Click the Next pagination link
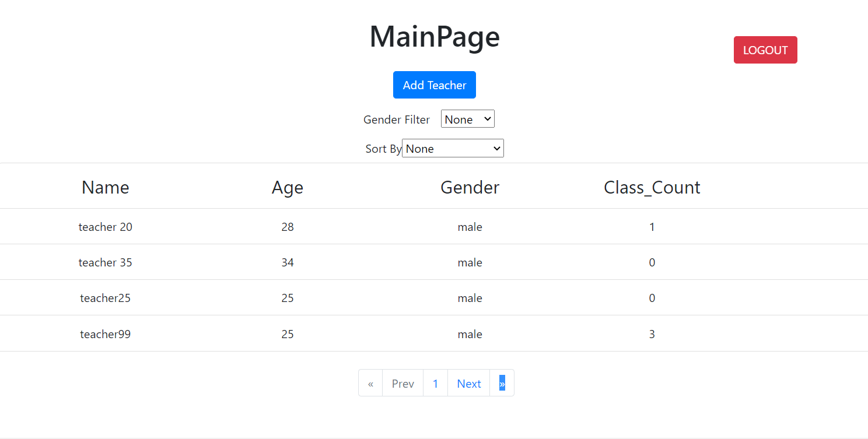 pyautogui.click(x=468, y=383)
